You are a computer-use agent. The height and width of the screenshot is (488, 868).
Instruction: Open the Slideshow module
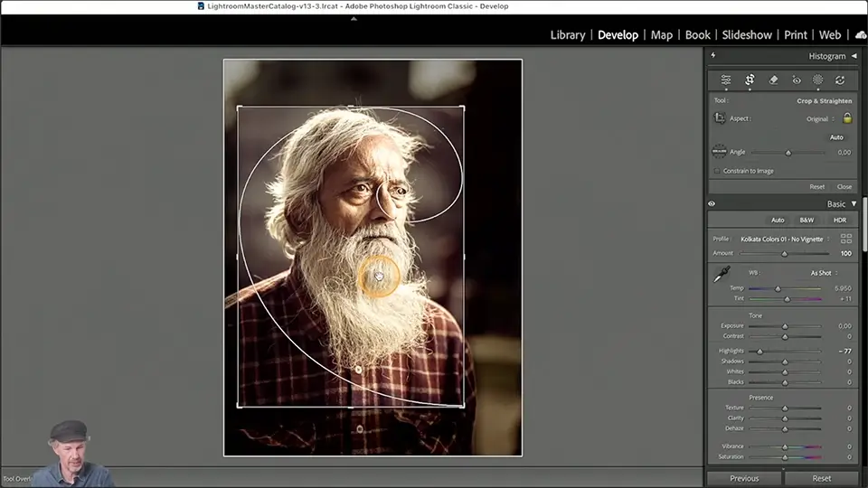pos(747,34)
